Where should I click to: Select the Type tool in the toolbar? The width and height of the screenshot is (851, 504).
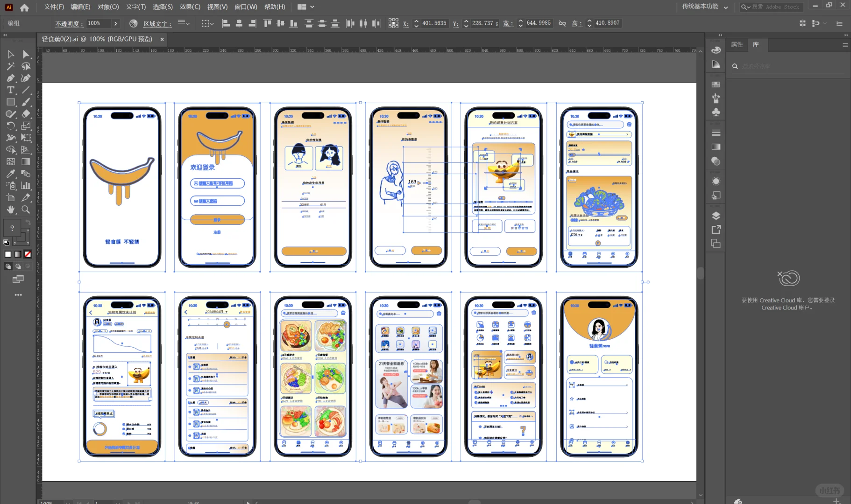tap(10, 90)
